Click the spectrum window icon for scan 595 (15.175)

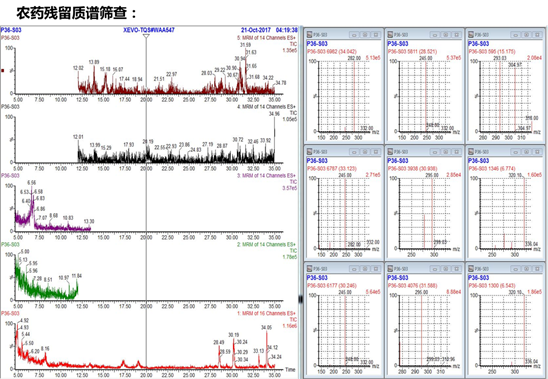(x=471, y=35)
